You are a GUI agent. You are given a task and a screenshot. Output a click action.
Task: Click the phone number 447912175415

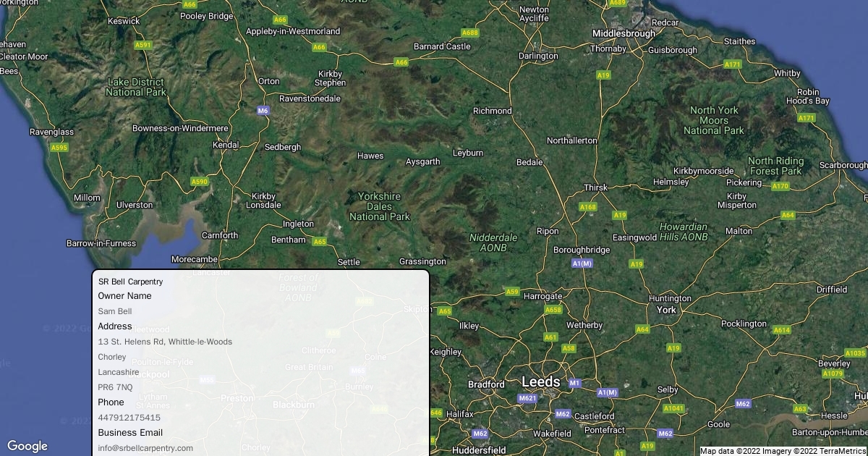tap(129, 418)
